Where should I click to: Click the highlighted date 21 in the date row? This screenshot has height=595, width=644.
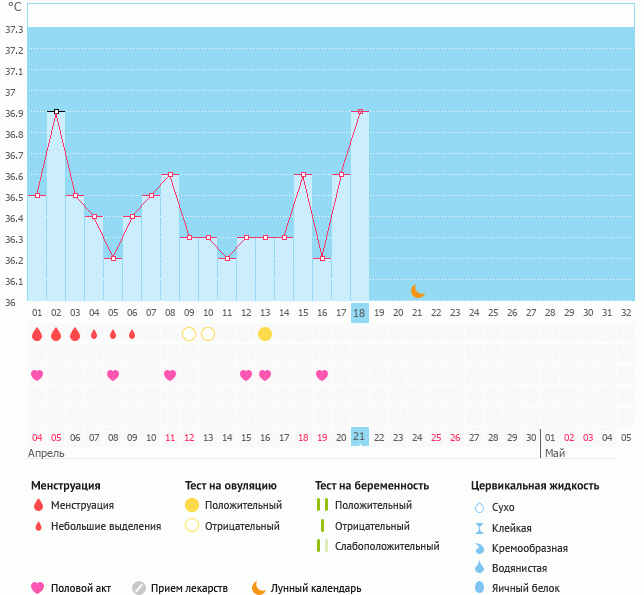tap(360, 437)
